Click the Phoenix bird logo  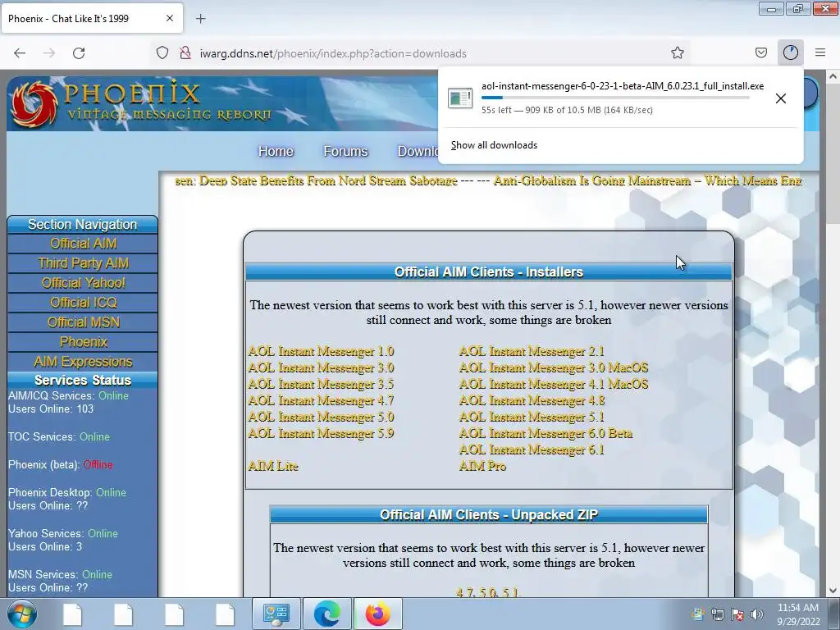point(34,104)
